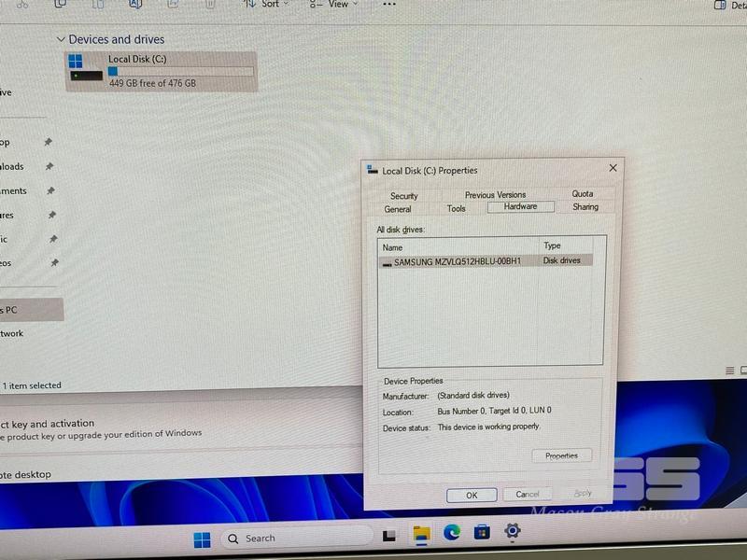Open the Sort dropdown in File Explorer
The image size is (747, 560).
pos(266,4)
